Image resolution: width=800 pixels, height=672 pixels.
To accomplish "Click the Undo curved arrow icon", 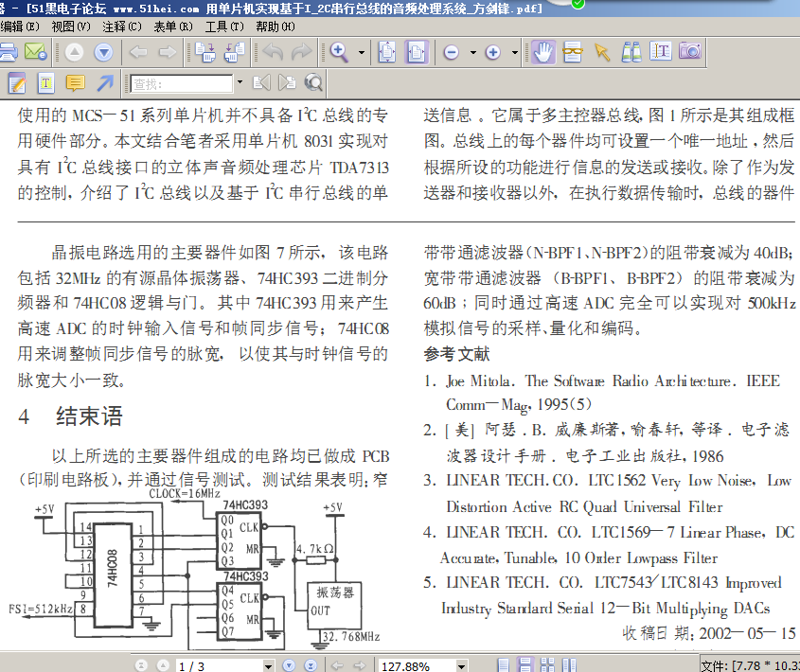I will 274,52.
